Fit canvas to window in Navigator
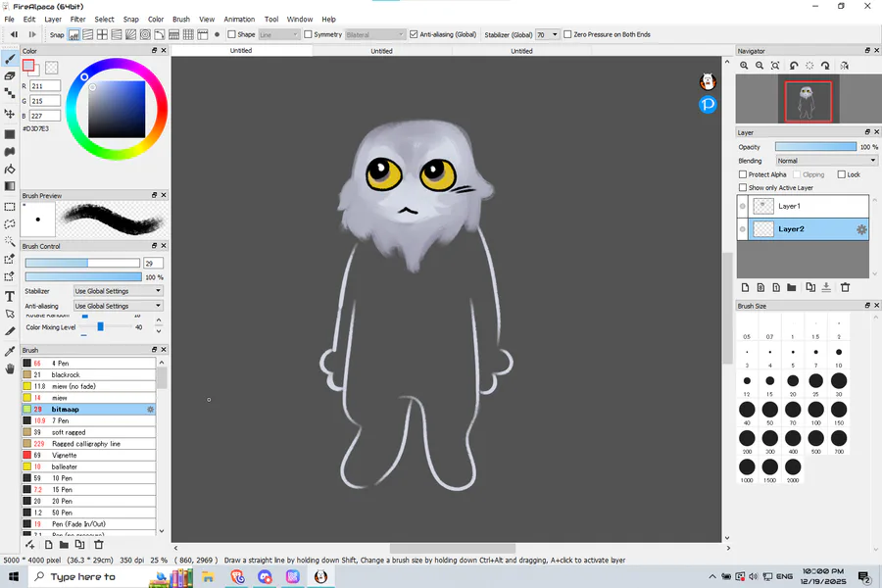 pyautogui.click(x=775, y=66)
